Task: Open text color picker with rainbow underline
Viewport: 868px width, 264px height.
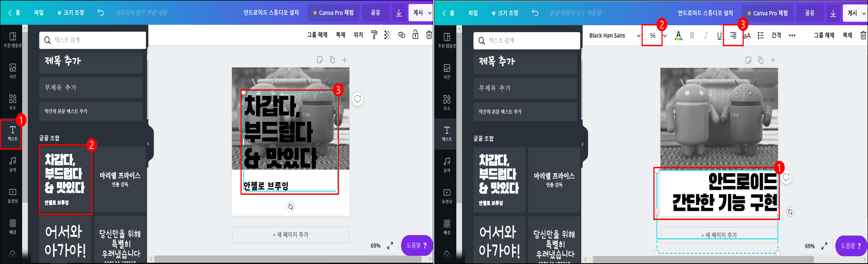Action: click(x=678, y=36)
